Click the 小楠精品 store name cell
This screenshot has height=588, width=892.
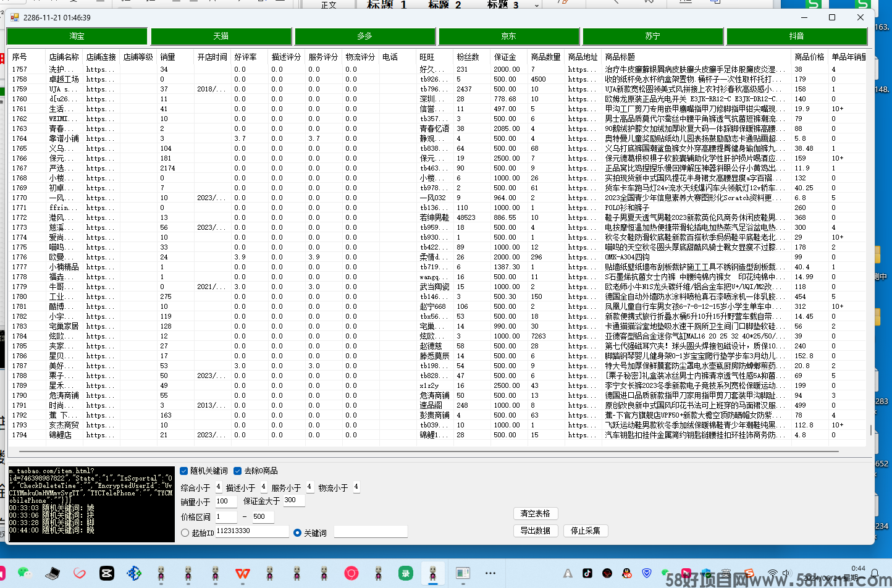coord(64,267)
